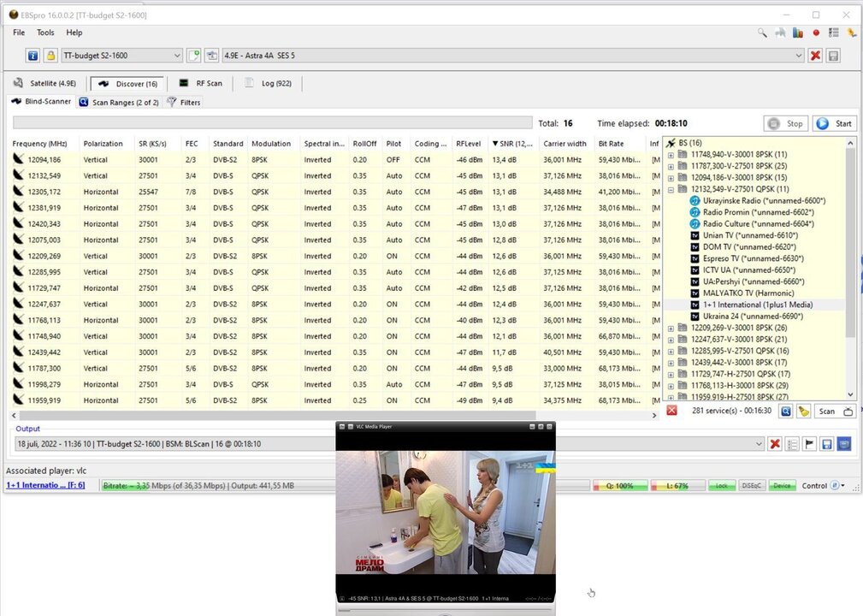863x616 pixels.
Task: Click the yellow padlock icon near device selector
Action: [x=50, y=55]
